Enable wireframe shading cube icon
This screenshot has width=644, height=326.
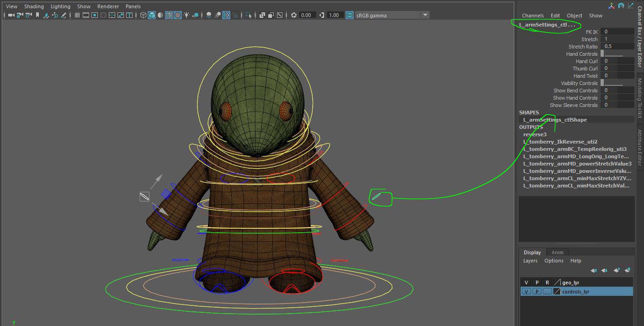[143, 15]
